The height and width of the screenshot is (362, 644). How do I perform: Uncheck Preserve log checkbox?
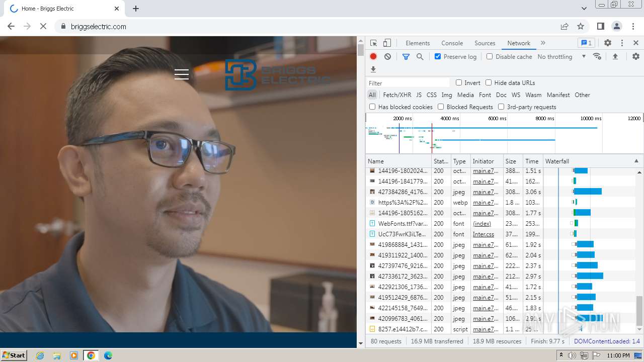coord(438,57)
